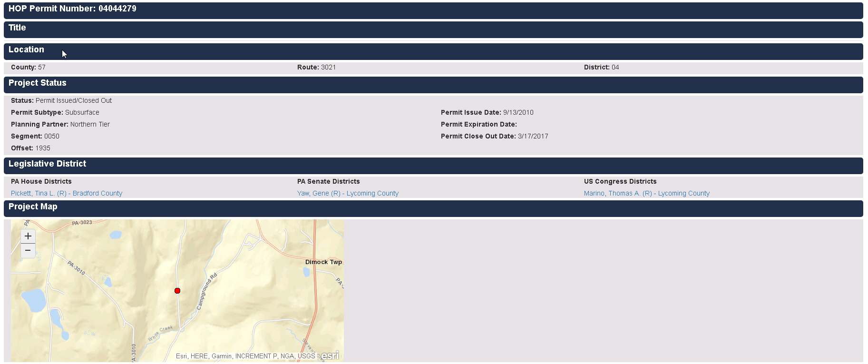Click the Campground Rd label on map
The image size is (868, 364).
coord(207,291)
